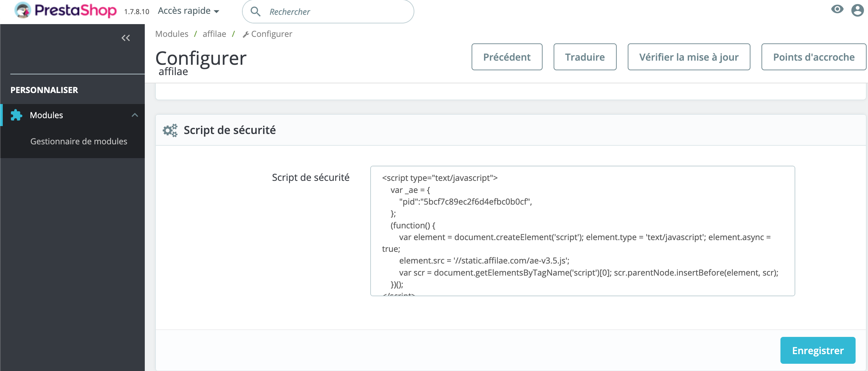Click the Configurer page title

201,58
